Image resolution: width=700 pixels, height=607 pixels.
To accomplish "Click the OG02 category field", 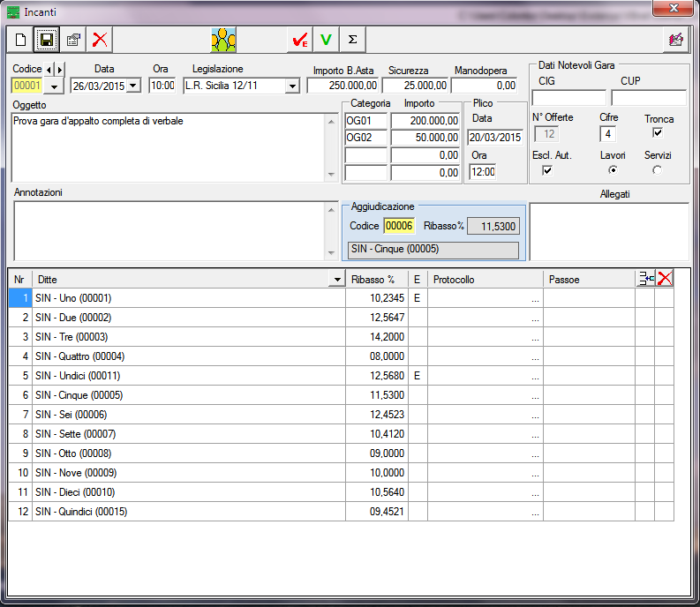I will [365, 138].
